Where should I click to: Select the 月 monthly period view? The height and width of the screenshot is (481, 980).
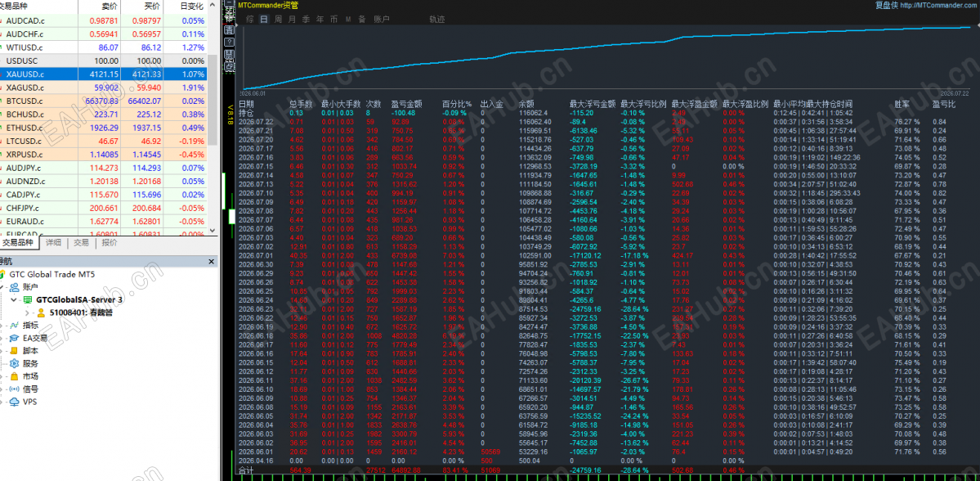click(x=292, y=20)
